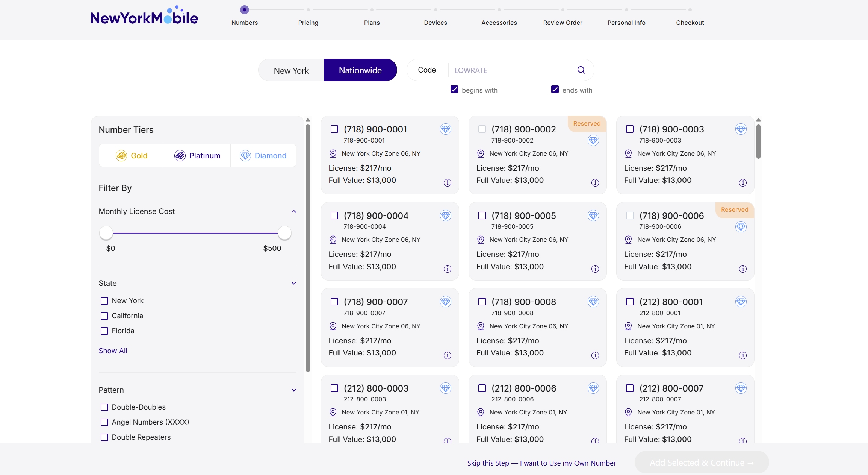The image size is (868, 475).
Task: Uncheck the 'begins with' checkbox
Action: click(x=454, y=90)
